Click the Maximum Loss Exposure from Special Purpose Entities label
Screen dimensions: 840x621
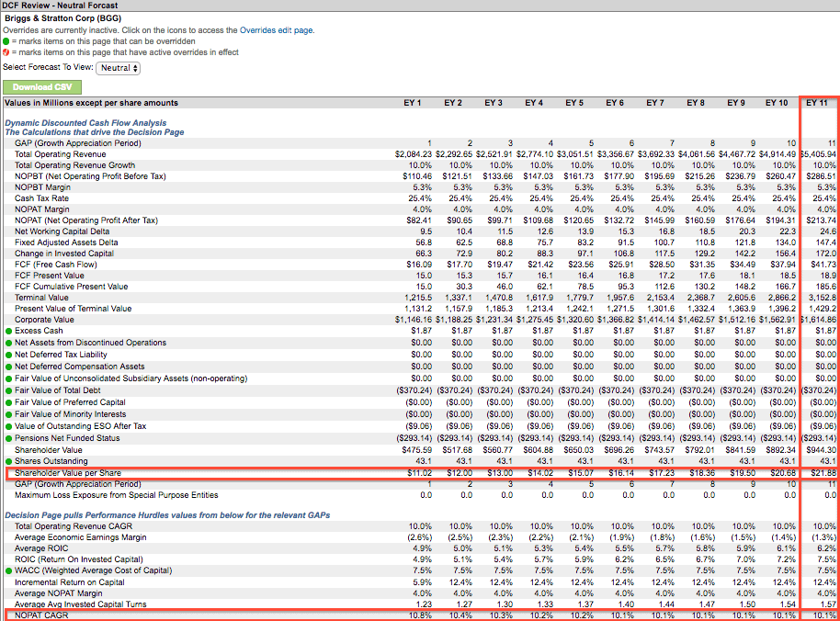pyautogui.click(x=117, y=495)
